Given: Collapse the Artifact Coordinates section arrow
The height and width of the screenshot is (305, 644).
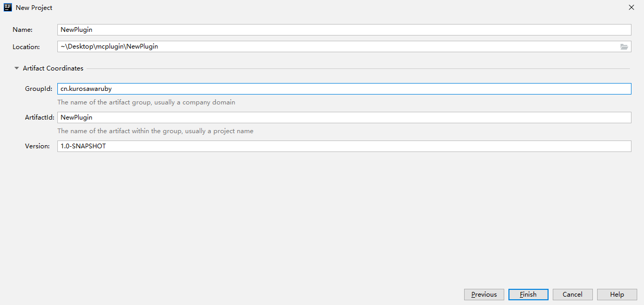Looking at the screenshot, I should [17, 68].
